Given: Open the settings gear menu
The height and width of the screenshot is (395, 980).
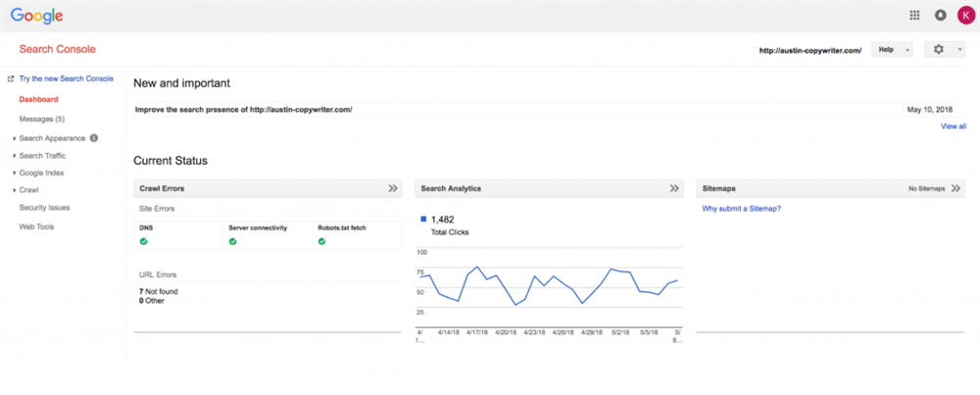Looking at the screenshot, I should (938, 49).
